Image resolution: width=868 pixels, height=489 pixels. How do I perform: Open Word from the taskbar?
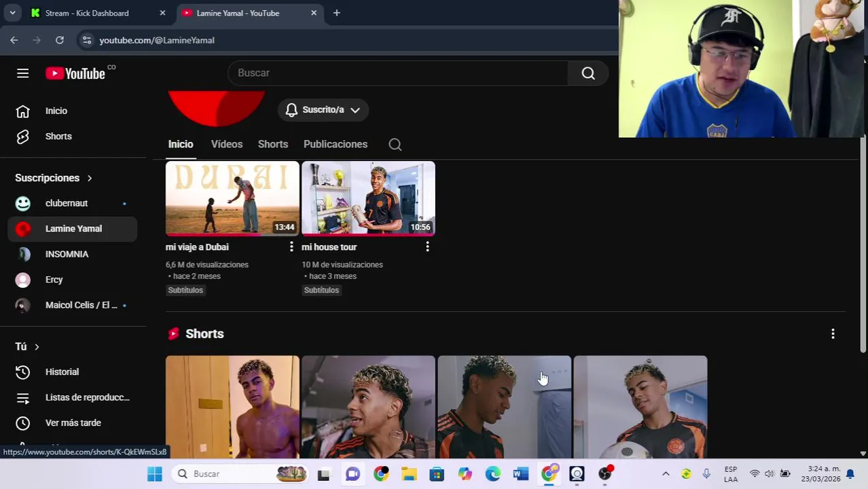[x=521, y=474]
